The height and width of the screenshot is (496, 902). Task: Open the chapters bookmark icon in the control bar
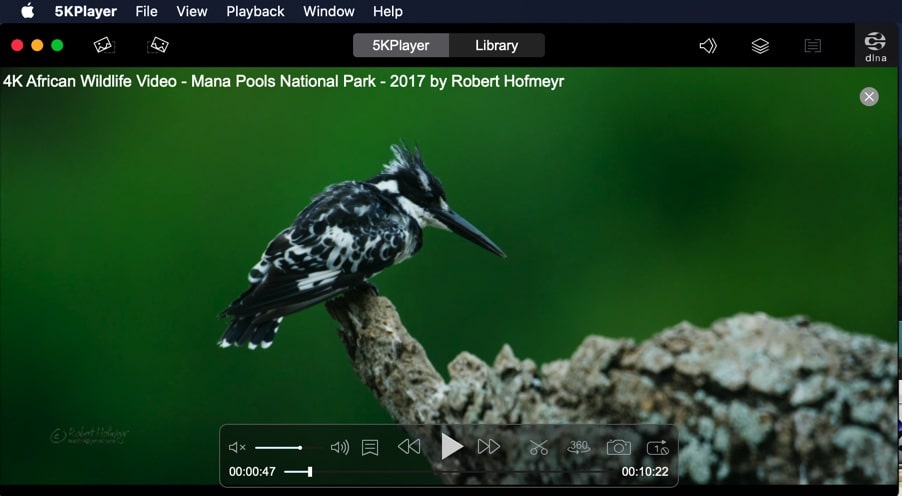click(370, 447)
